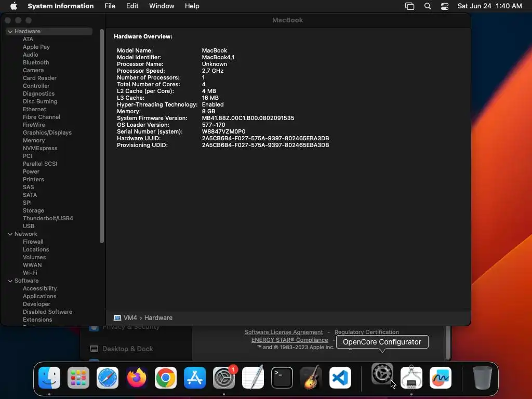The height and width of the screenshot is (399, 532).
Task: Open the Apple menu
Action: (x=14, y=6)
